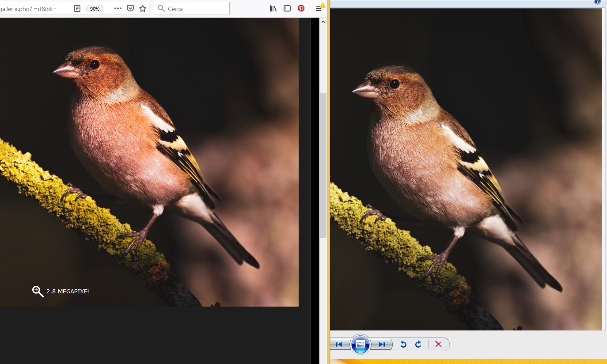Delete the photo with the red X
Screen dimensions: 607x364
pyautogui.click(x=438, y=344)
